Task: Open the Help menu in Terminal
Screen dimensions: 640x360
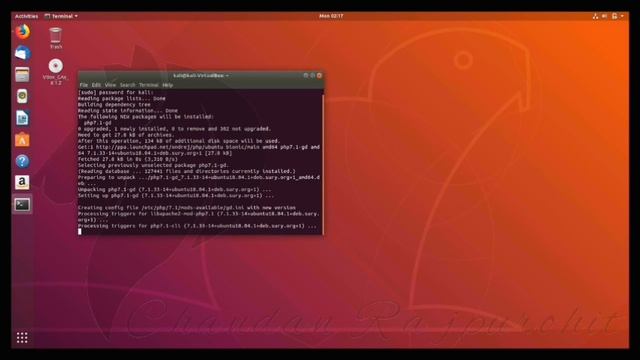Action: tap(168, 85)
